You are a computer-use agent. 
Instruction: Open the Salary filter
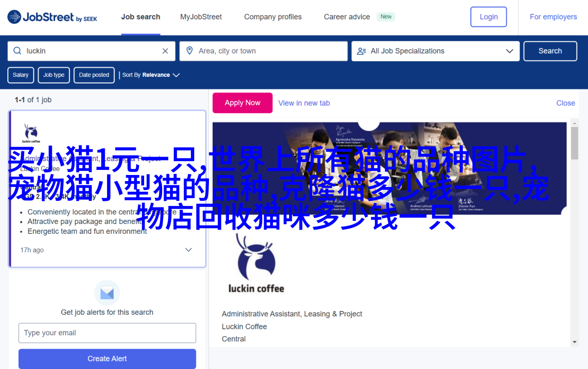(21, 75)
